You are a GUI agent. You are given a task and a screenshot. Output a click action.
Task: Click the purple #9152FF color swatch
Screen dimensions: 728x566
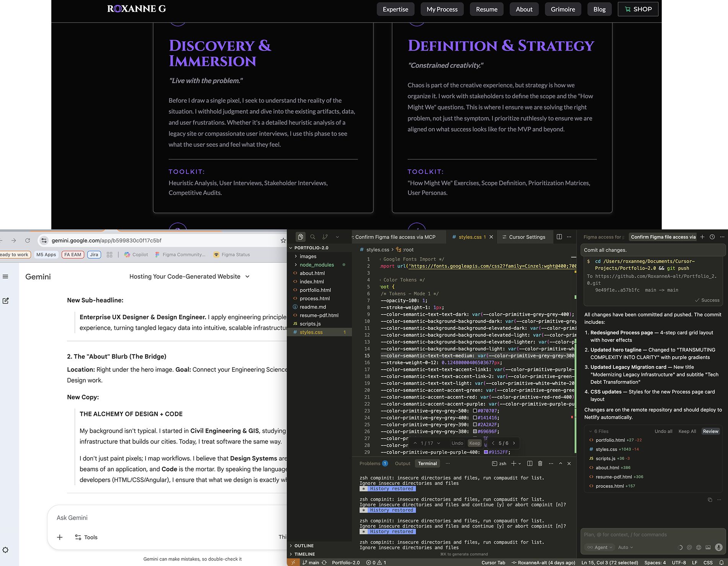(x=486, y=452)
